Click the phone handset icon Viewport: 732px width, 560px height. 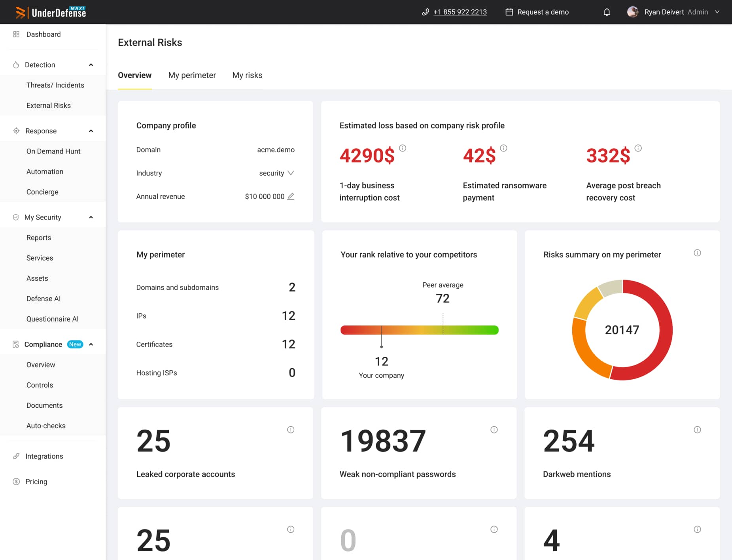[426, 12]
